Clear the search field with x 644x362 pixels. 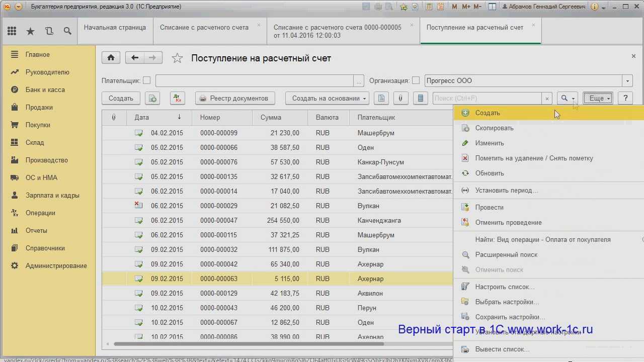(x=547, y=99)
